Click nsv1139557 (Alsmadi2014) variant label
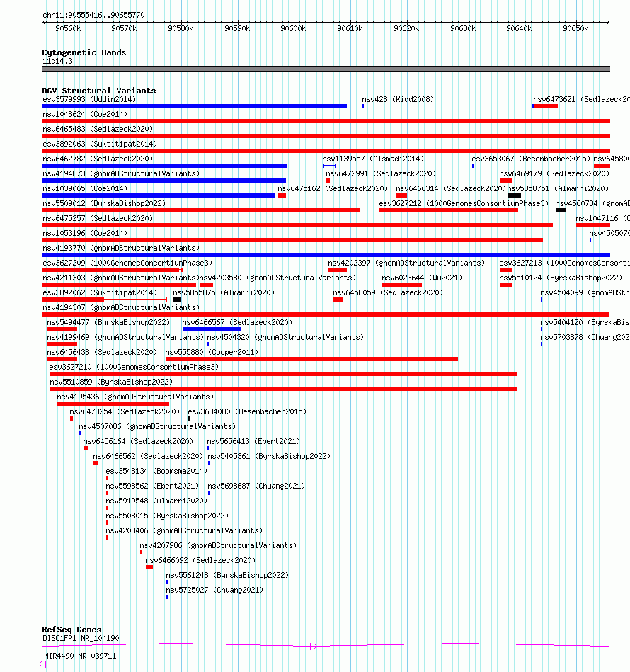 click(373, 159)
